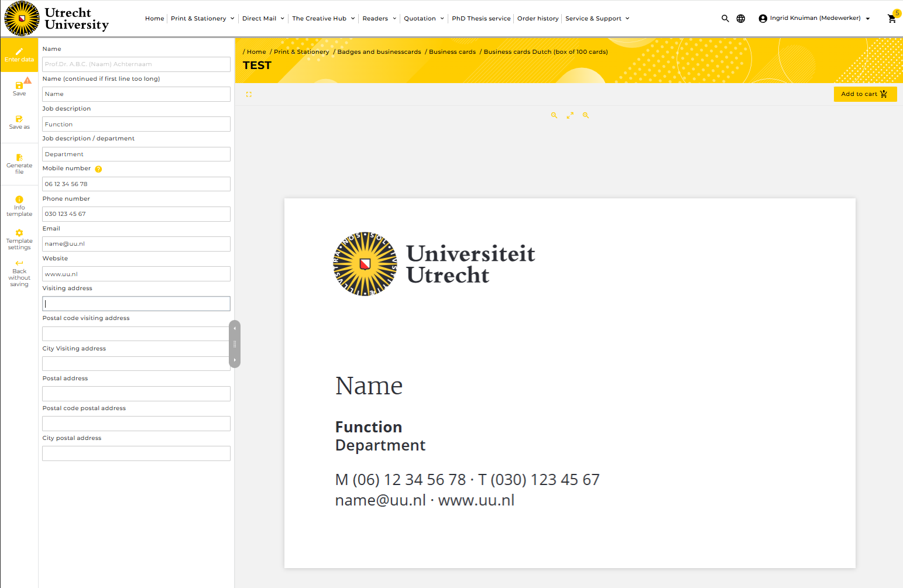Viewport: 903px width, 588px height.
Task: Expand the Print & Stationery menu
Action: pyautogui.click(x=202, y=18)
